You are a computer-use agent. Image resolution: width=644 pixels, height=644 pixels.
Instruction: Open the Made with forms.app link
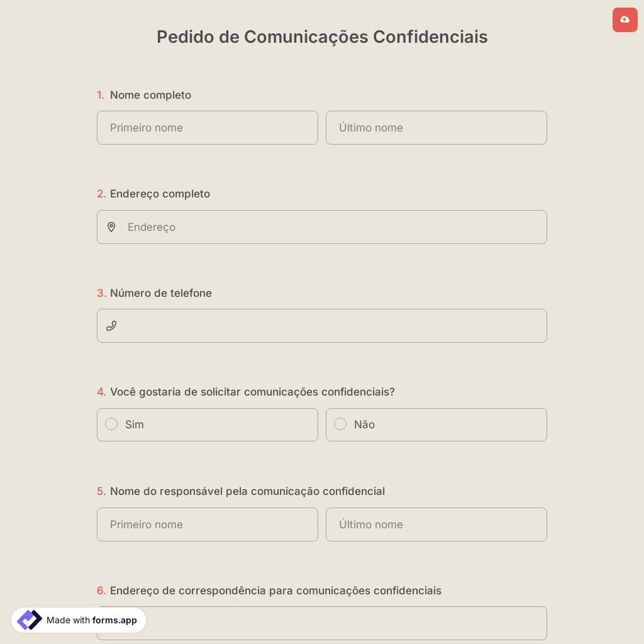click(78, 620)
